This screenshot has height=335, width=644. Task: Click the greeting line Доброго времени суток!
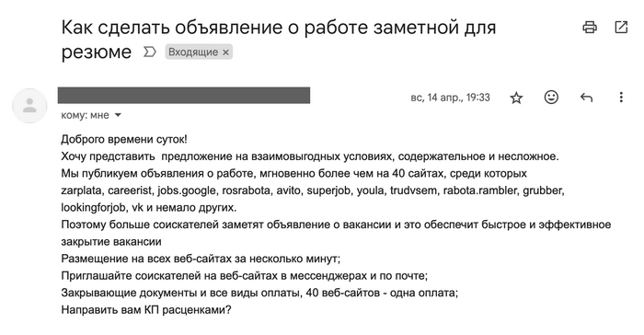click(x=124, y=139)
